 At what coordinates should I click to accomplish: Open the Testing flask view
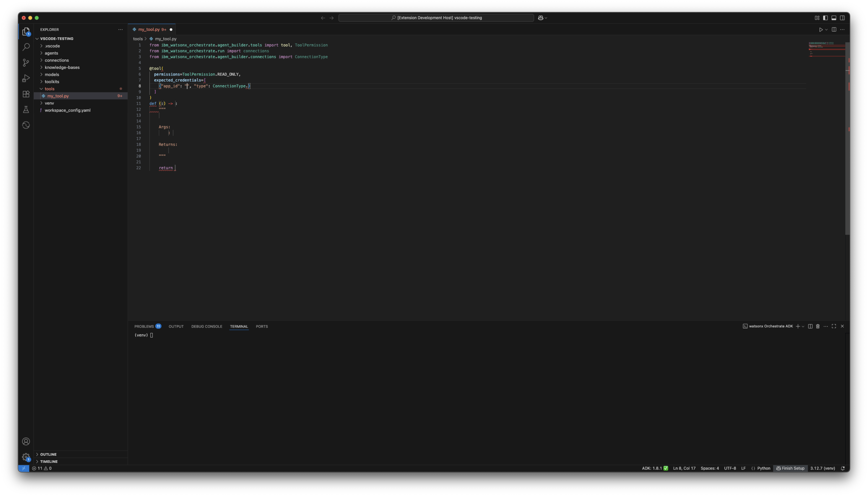[x=26, y=110]
